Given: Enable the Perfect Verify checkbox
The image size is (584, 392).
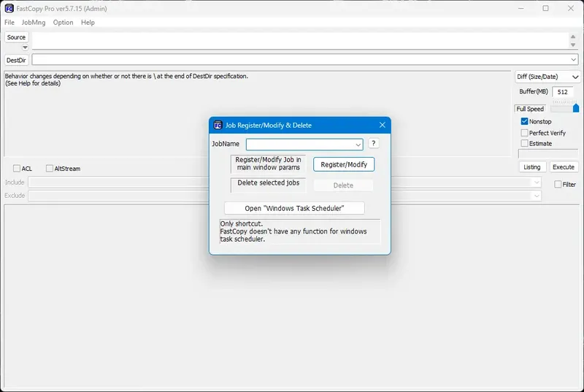Looking at the screenshot, I should click(x=524, y=133).
